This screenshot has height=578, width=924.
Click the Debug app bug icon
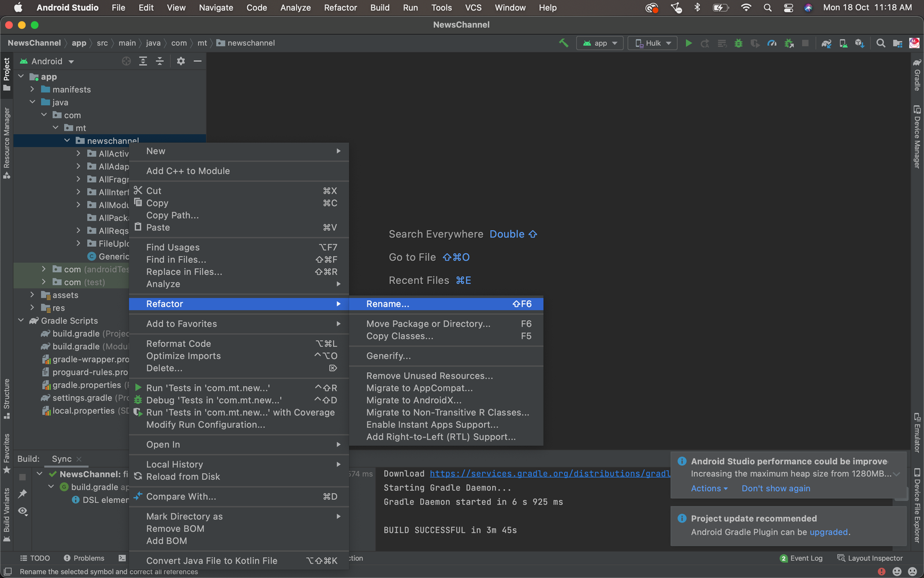click(x=738, y=43)
